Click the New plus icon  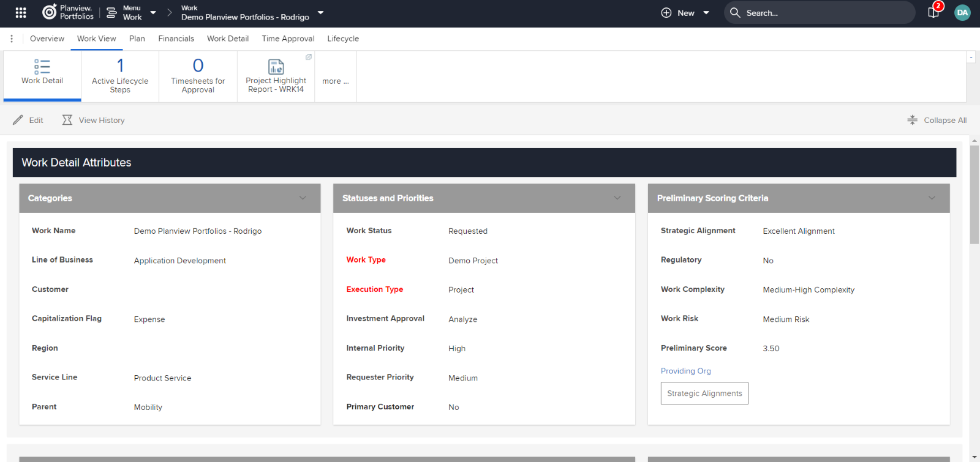[x=666, y=13]
